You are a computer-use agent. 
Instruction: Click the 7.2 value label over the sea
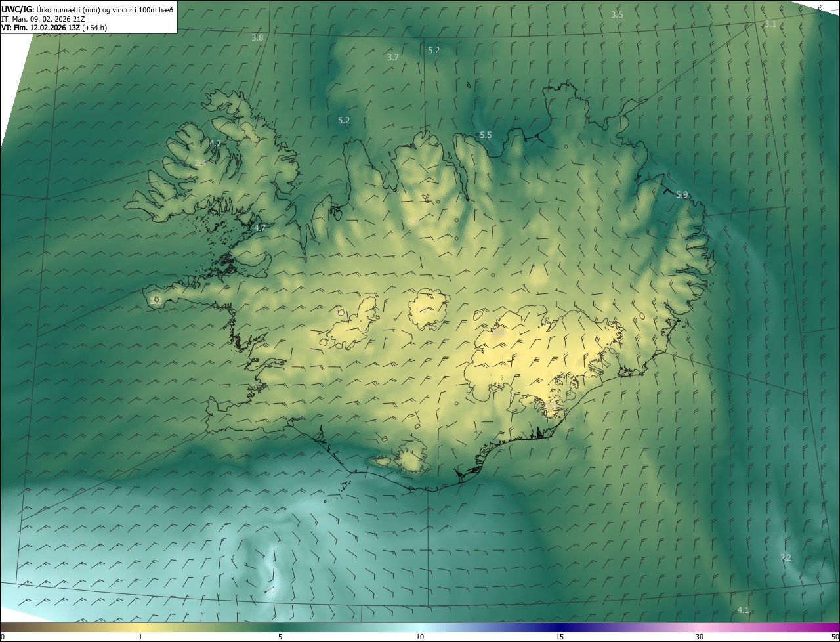[786, 557]
